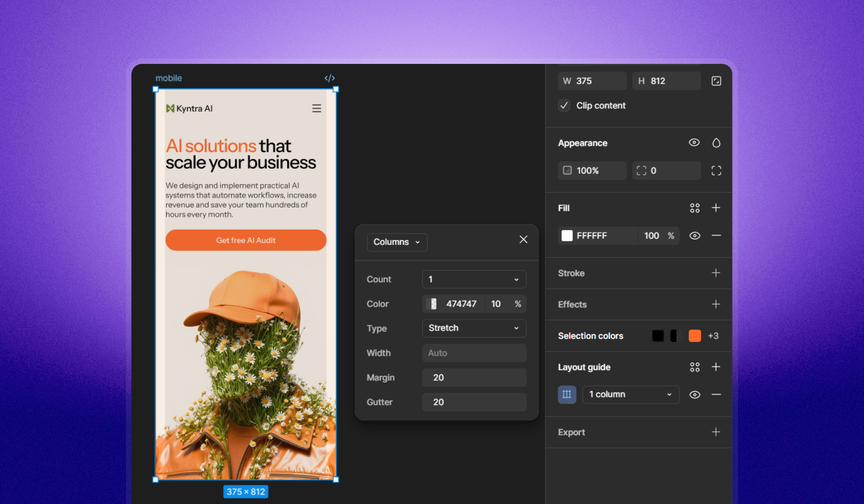
Task: Add a stroke with plus icon
Action: (x=716, y=273)
